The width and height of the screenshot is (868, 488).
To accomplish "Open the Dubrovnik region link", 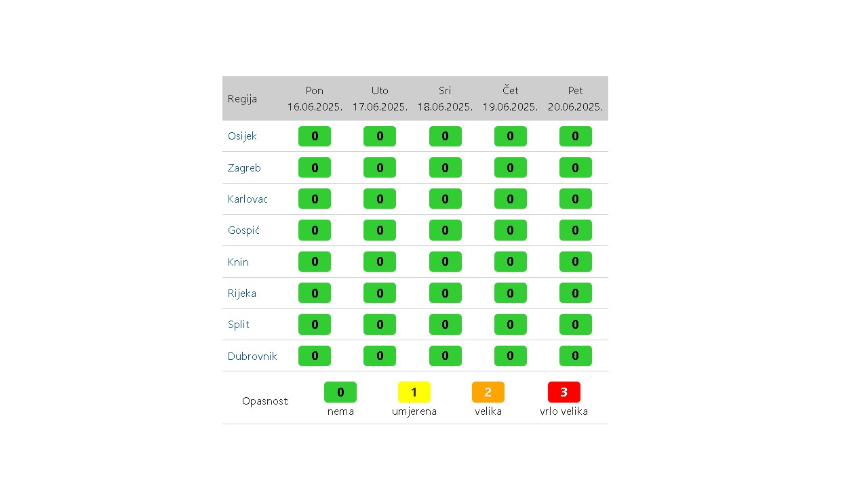I will [x=252, y=356].
